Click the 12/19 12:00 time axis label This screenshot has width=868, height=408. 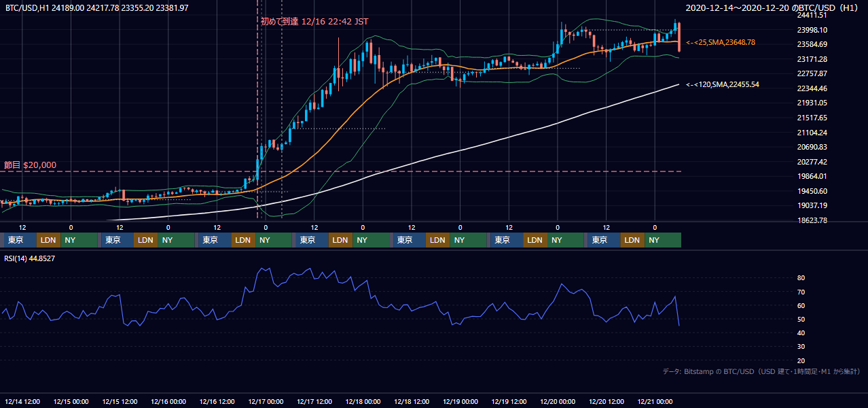pyautogui.click(x=509, y=402)
